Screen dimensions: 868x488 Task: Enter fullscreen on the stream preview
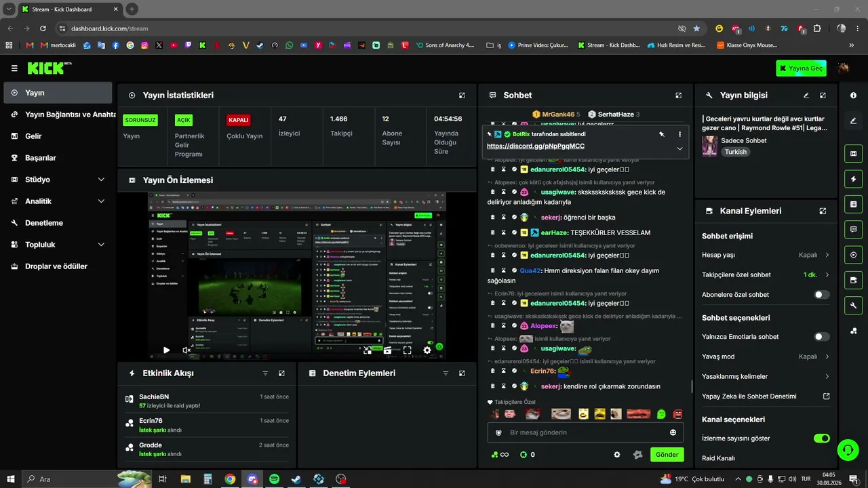407,350
